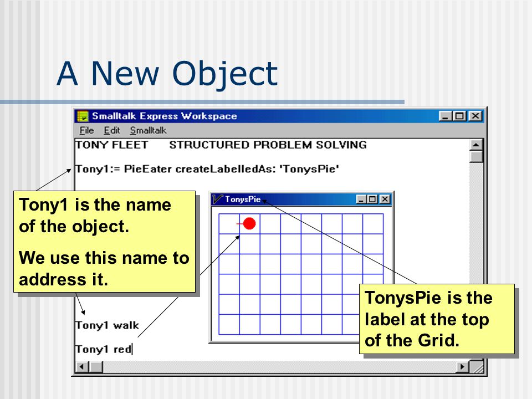Click the horizontal scrollbar left arrow

pyautogui.click(x=82, y=367)
